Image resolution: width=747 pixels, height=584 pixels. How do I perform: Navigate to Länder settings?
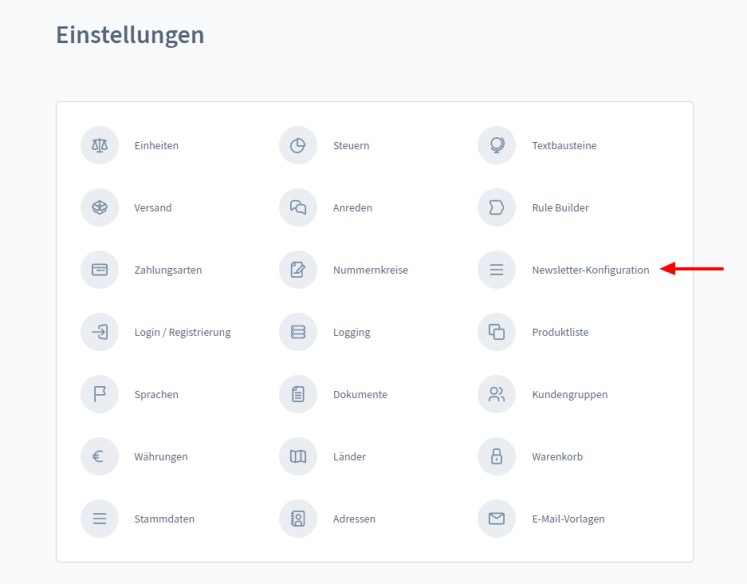click(x=349, y=457)
